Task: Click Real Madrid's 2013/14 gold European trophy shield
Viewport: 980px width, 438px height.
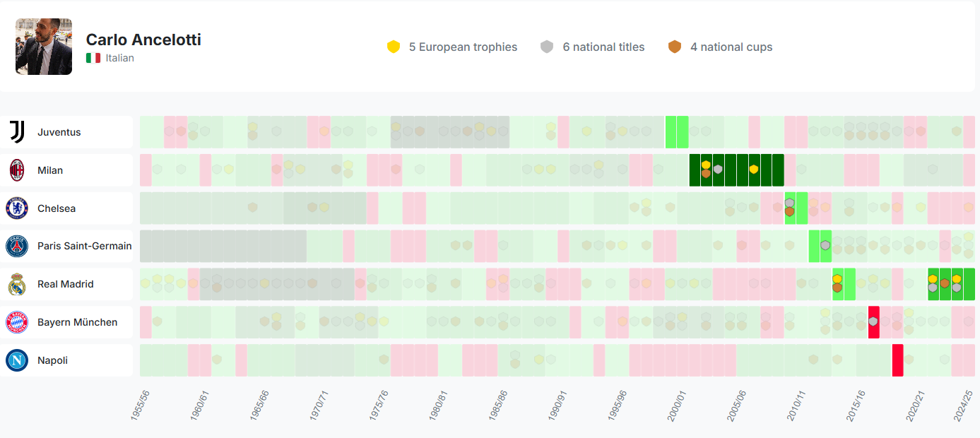Action: pyautogui.click(x=837, y=279)
